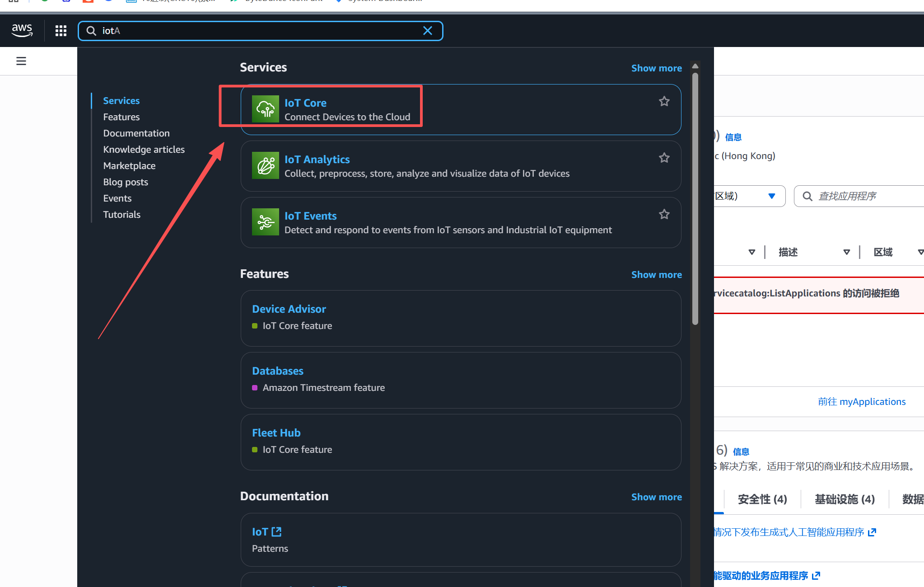
Task: Favorite IoT Core with the star
Action: 664,102
